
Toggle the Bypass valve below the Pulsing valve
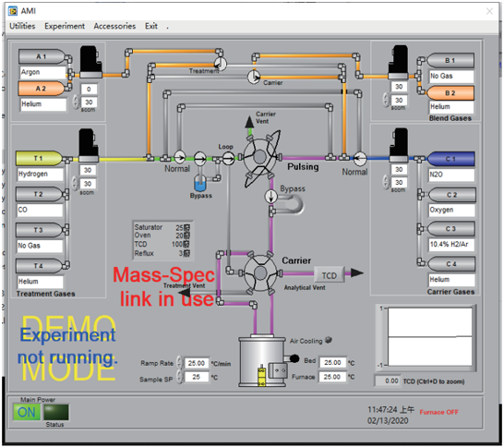click(270, 196)
